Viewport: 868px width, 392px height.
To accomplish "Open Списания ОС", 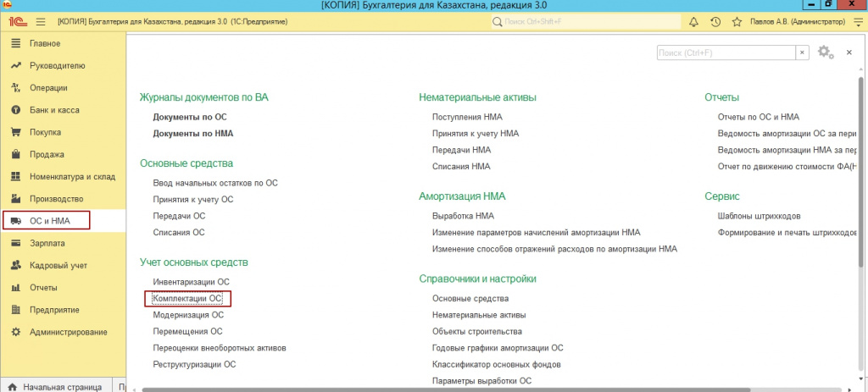I will pos(179,232).
